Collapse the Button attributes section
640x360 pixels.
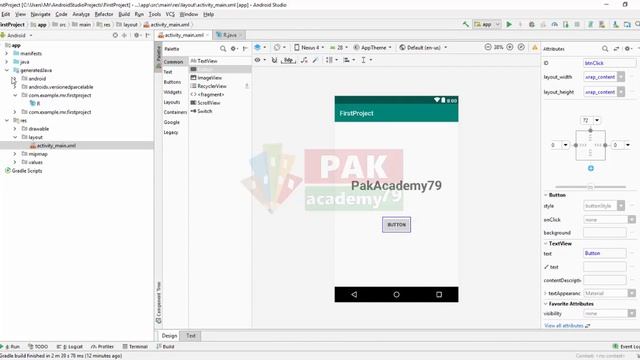pos(546,195)
